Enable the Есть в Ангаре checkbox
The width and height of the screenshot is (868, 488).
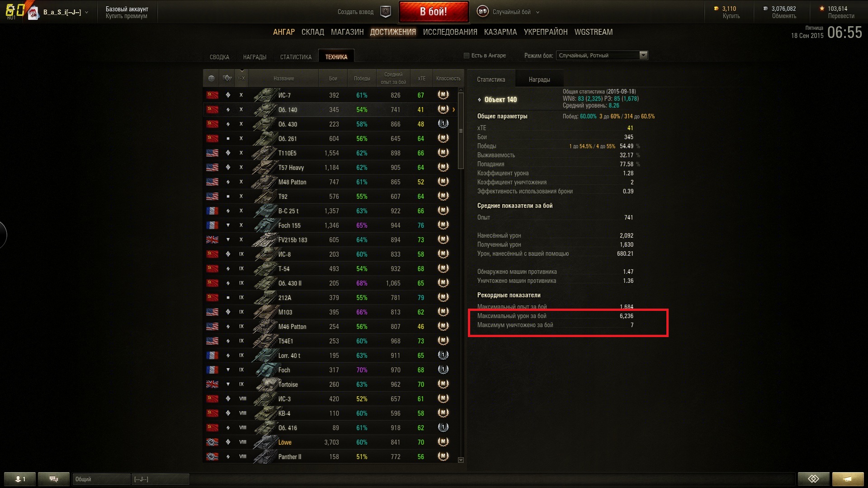pos(467,56)
